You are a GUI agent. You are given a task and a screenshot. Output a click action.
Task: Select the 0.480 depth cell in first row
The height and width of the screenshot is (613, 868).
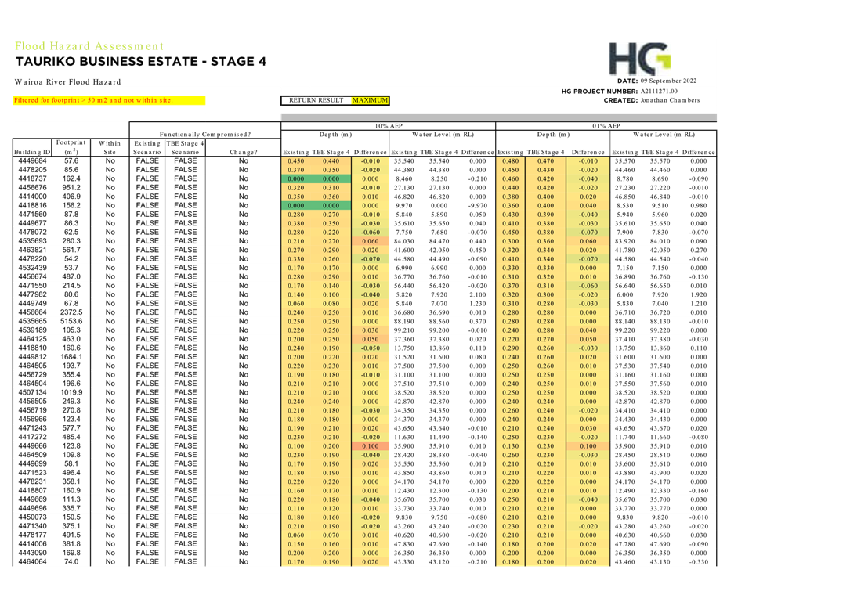point(511,161)
